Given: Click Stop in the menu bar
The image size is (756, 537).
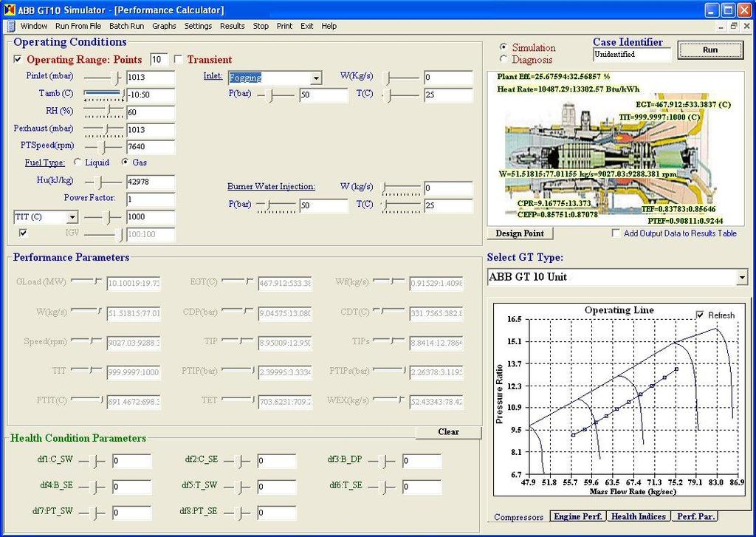Looking at the screenshot, I should (x=261, y=26).
